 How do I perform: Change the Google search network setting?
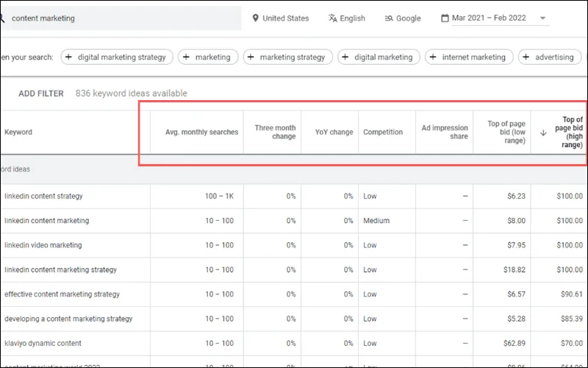pos(403,18)
